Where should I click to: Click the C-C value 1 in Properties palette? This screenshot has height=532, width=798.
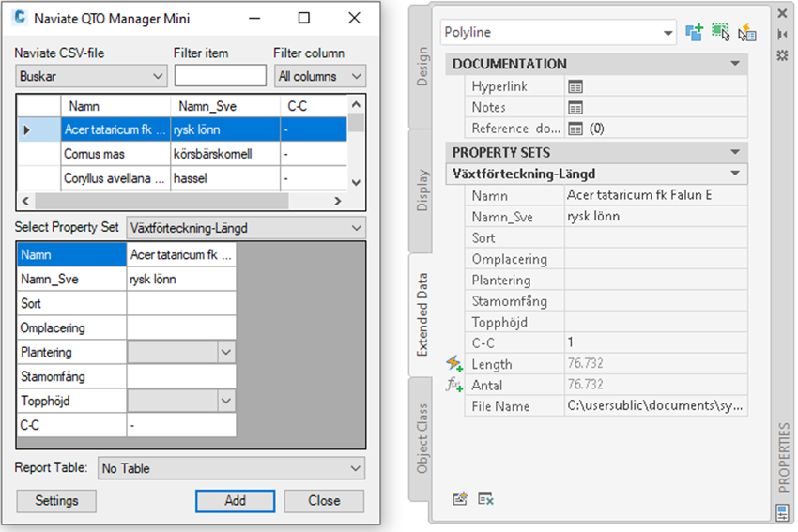(x=655, y=342)
